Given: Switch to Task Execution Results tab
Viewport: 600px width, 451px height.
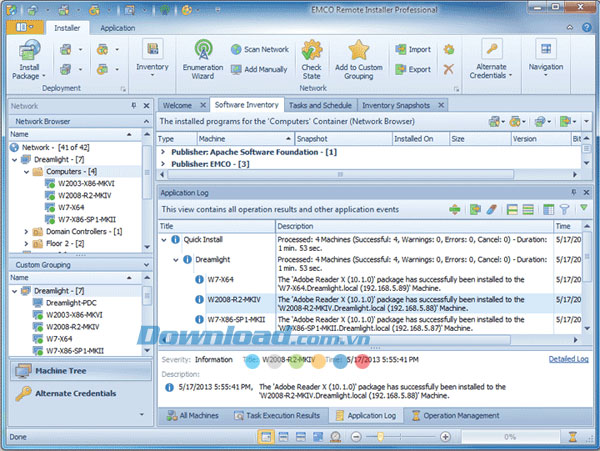Looking at the screenshot, I should pyautogui.click(x=277, y=415).
